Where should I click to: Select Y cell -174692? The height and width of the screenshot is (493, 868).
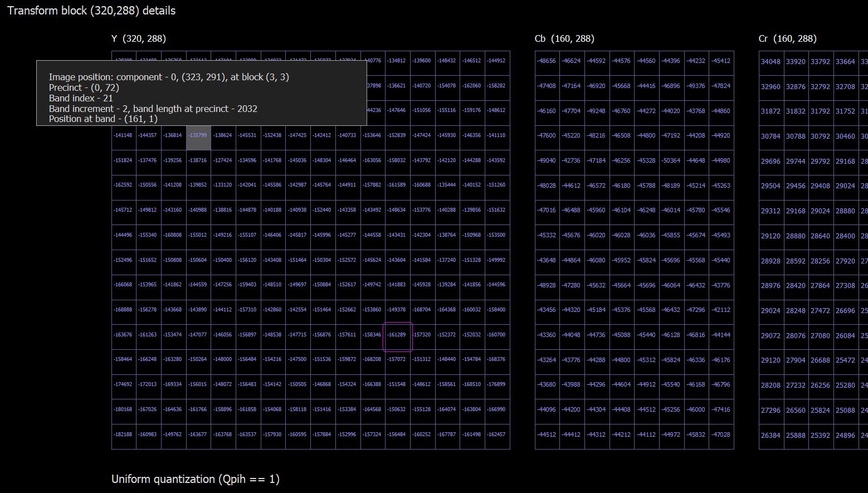(x=124, y=384)
